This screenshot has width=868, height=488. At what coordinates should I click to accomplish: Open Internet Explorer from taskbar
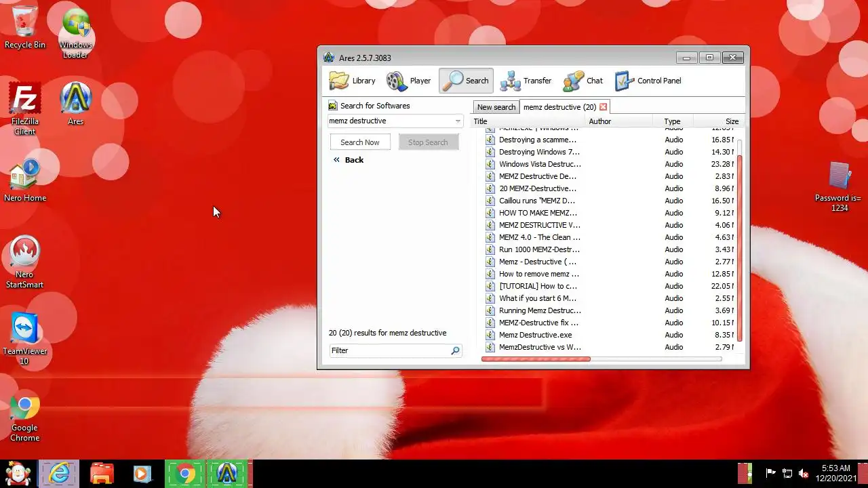coord(59,474)
